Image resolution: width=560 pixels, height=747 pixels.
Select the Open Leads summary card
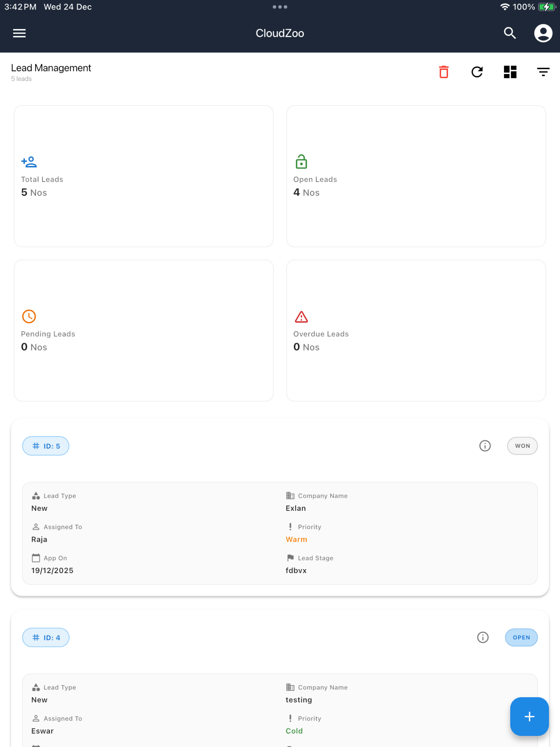click(x=416, y=176)
